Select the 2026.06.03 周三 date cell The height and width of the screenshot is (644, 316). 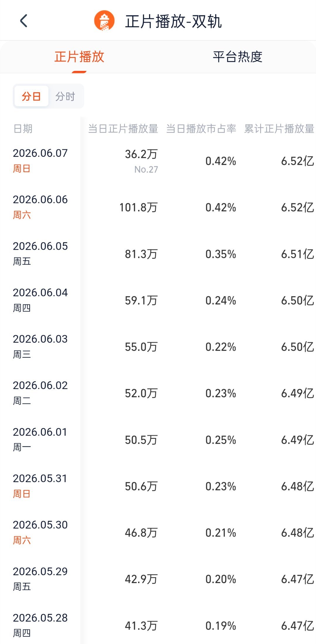pos(40,347)
